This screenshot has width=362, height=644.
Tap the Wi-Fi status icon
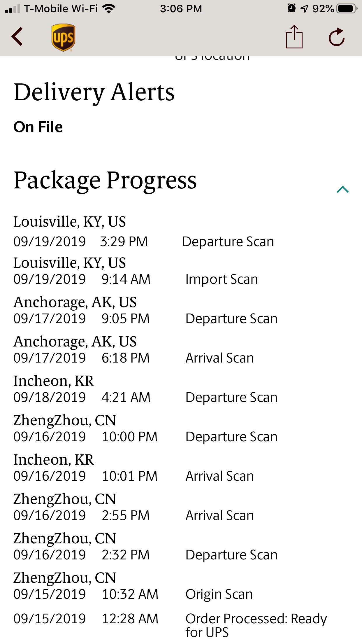tap(109, 9)
